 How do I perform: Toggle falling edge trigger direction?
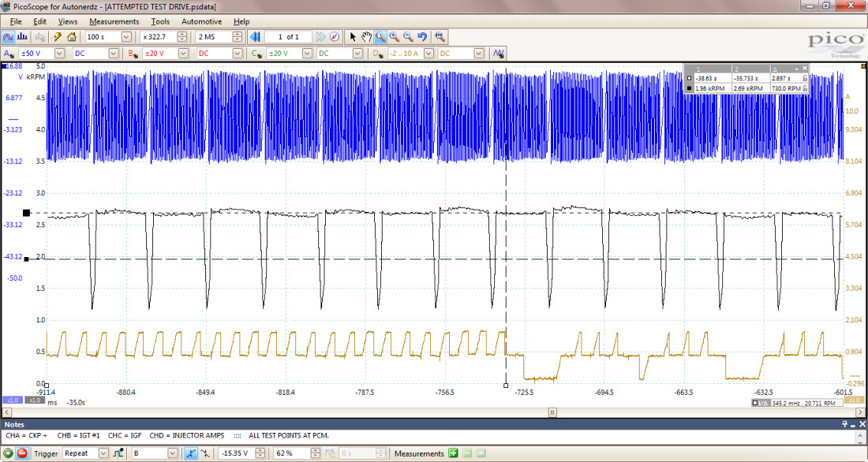click(x=205, y=453)
